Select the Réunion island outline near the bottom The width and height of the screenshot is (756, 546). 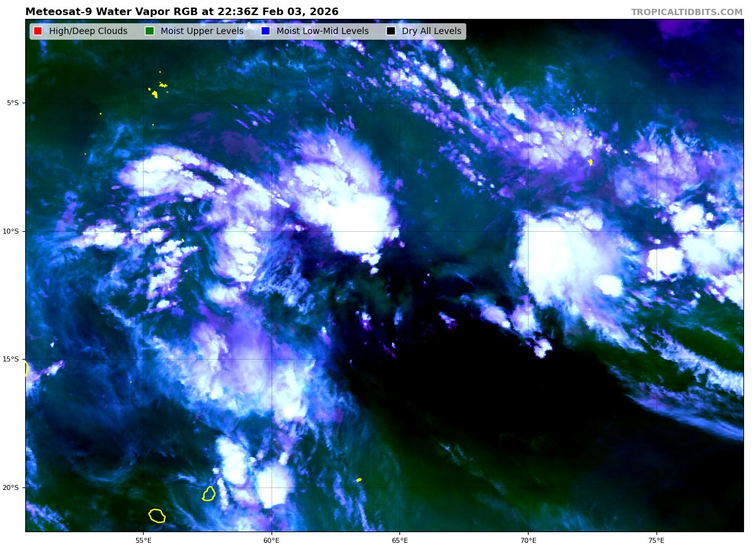[157, 516]
